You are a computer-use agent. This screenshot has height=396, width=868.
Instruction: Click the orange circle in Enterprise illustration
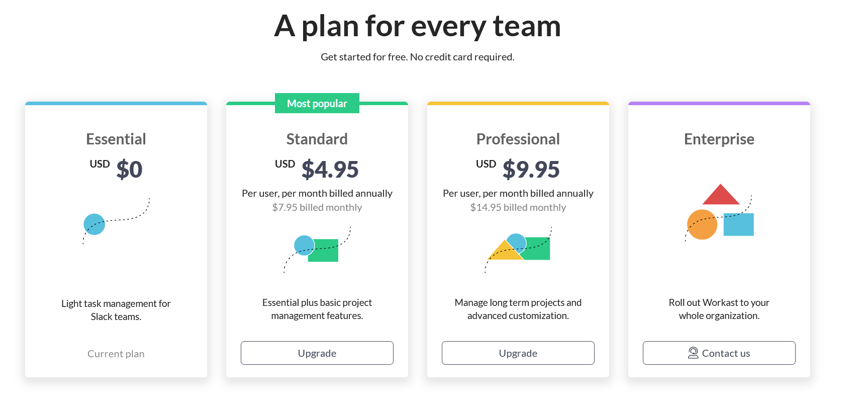tap(702, 224)
